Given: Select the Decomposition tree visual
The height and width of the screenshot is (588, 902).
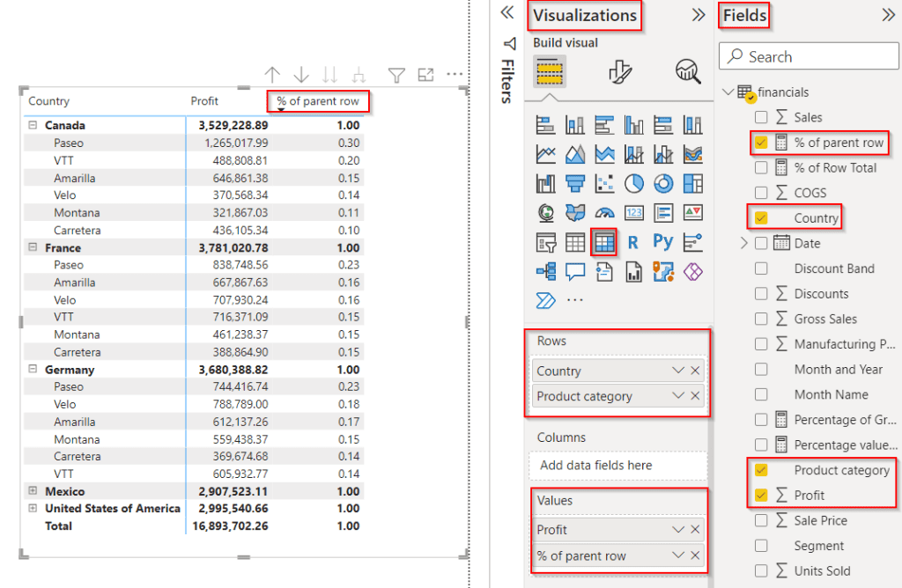Looking at the screenshot, I should 545,271.
